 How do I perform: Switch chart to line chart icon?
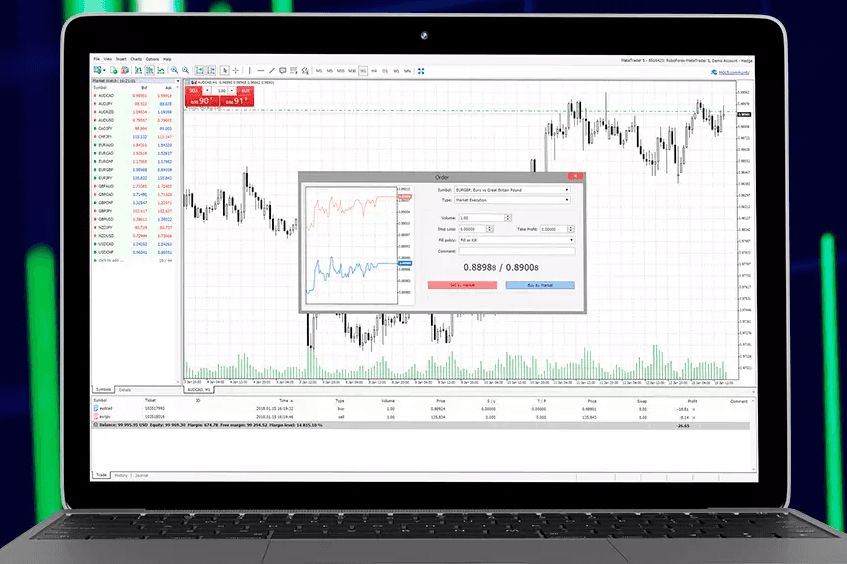(161, 70)
